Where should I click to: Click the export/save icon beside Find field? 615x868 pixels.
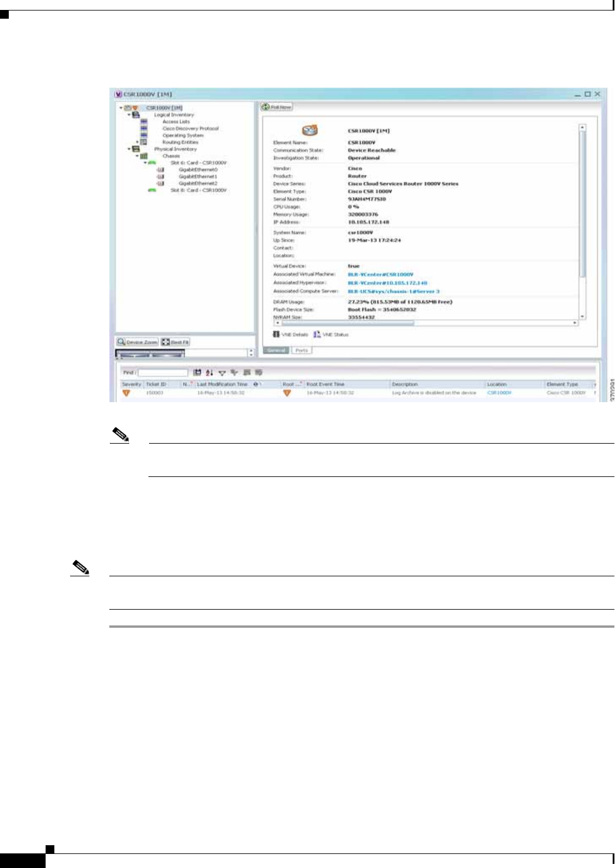pyautogui.click(x=197, y=372)
